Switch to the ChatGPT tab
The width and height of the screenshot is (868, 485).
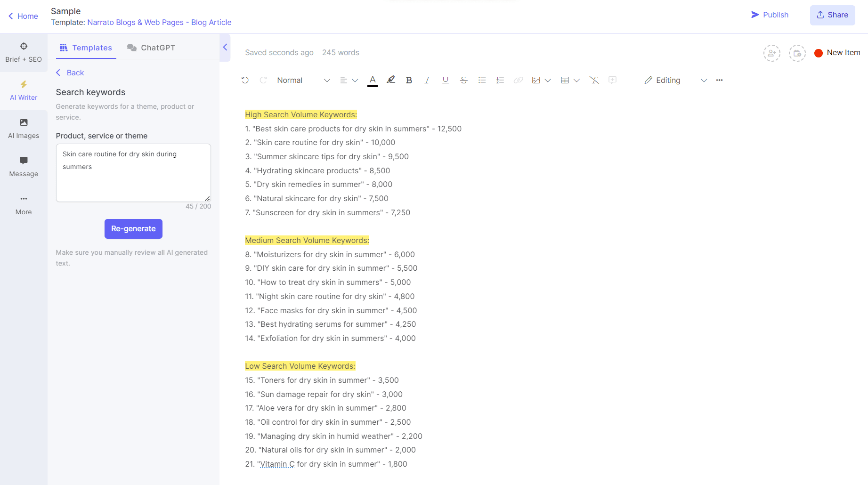(x=151, y=48)
